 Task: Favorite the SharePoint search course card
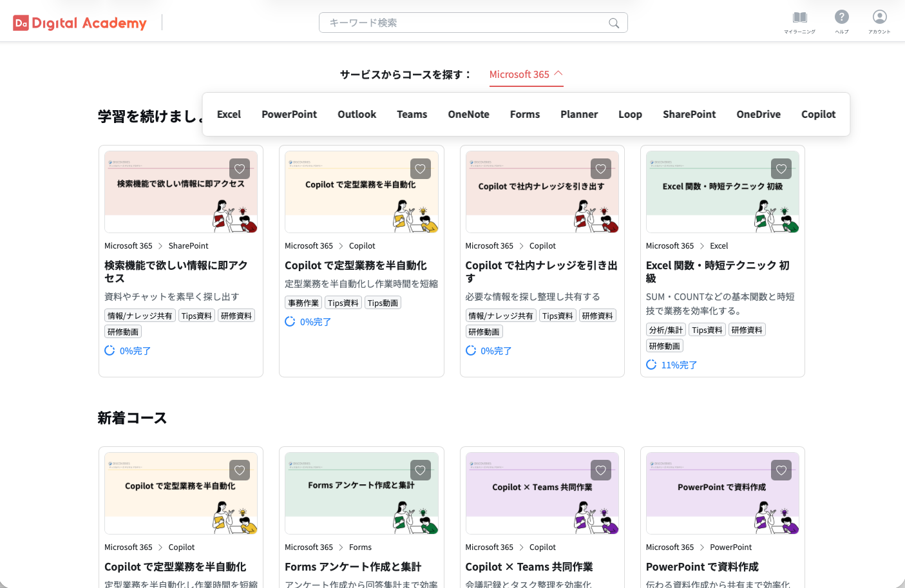coord(240,169)
